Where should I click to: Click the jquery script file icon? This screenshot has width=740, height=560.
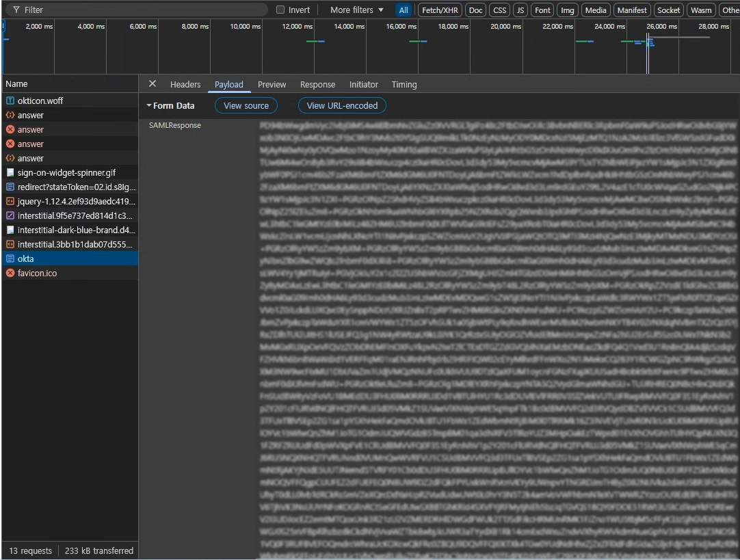click(10, 202)
